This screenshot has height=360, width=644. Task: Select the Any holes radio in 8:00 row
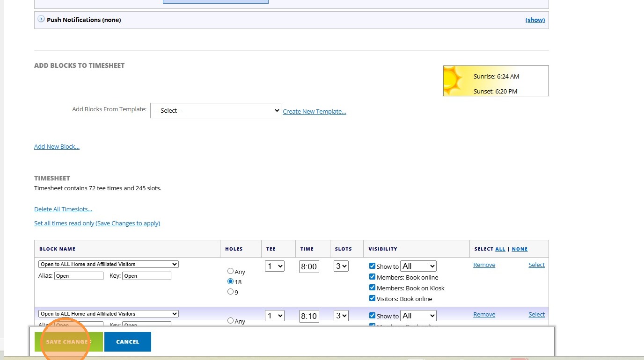pos(230,271)
